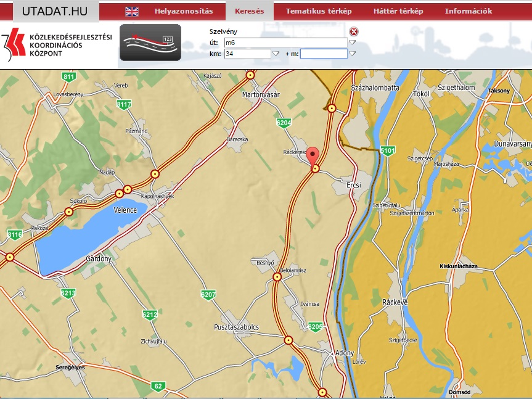Click the 6204 road shield icon

[x=284, y=123]
